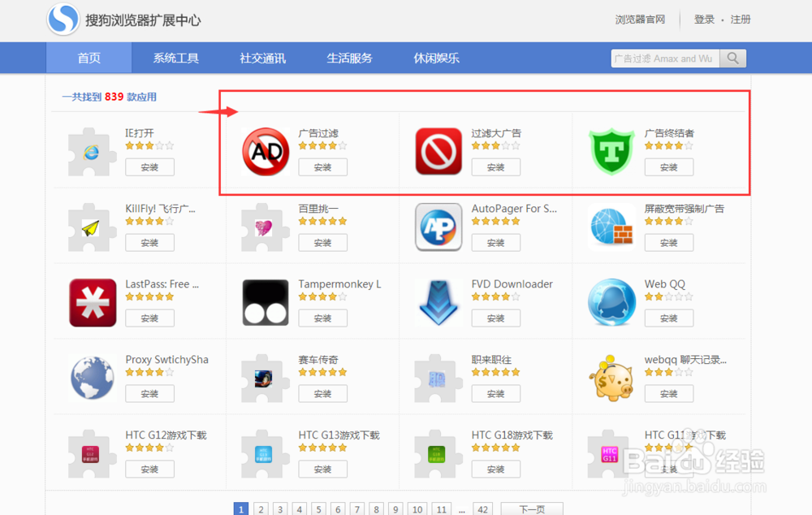The width and height of the screenshot is (812, 515).
Task: Open the 百里挑一 heart icon
Action: point(264,227)
